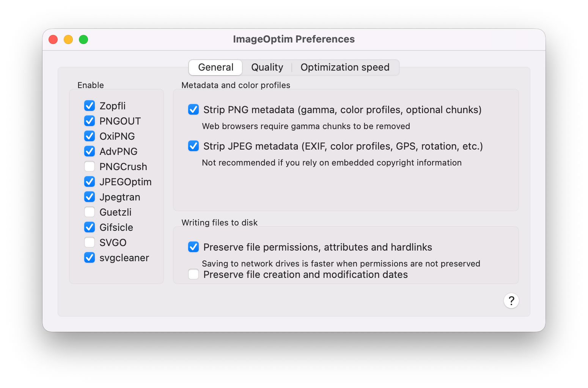Disable the svgcleaner tool
Viewport: 588px width, 388px height.
(x=90, y=257)
